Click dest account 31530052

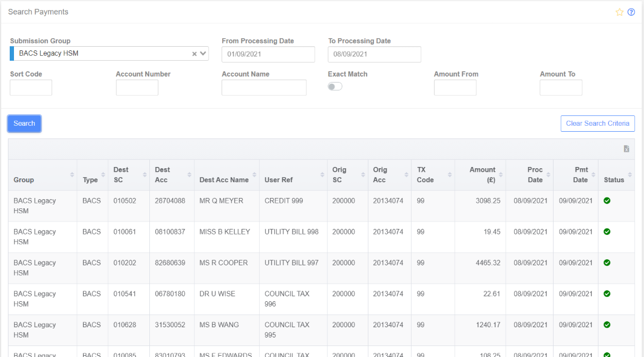169,325
